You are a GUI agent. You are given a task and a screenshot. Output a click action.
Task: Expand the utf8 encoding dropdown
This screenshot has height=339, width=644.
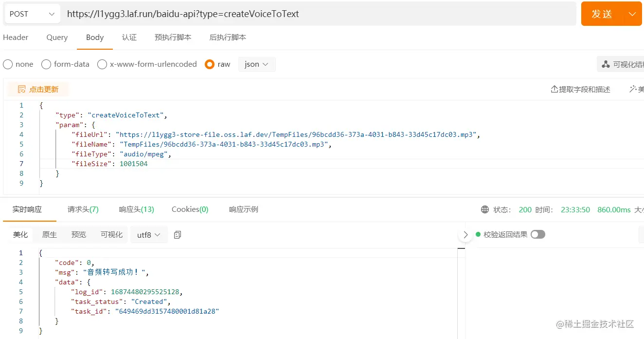pyautogui.click(x=149, y=235)
